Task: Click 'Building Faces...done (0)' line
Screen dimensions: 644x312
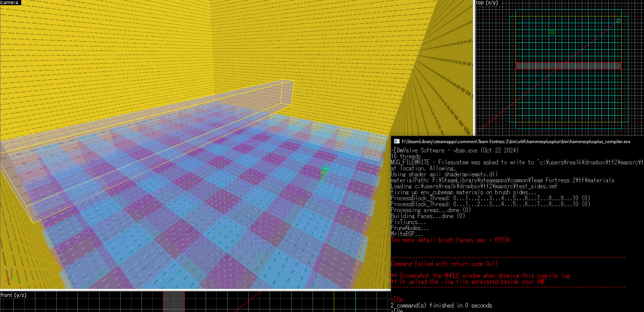Action: point(428,216)
